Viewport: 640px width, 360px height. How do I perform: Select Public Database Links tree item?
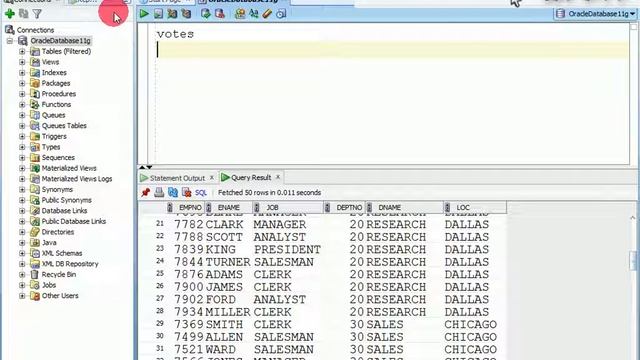click(x=73, y=221)
